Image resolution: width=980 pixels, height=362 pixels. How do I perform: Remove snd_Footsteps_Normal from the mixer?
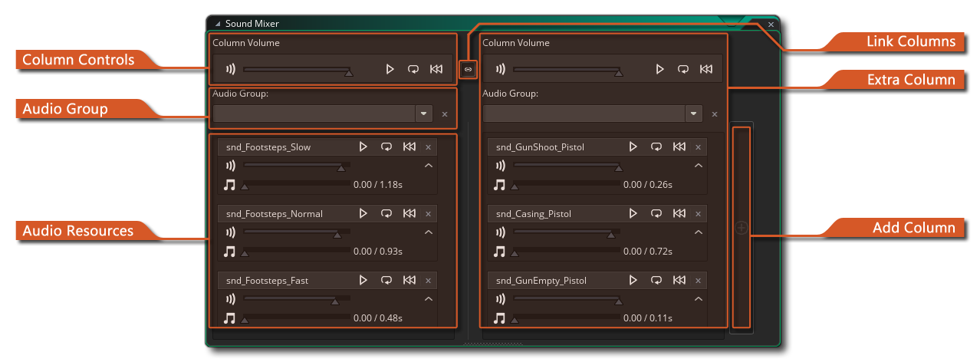(x=429, y=213)
